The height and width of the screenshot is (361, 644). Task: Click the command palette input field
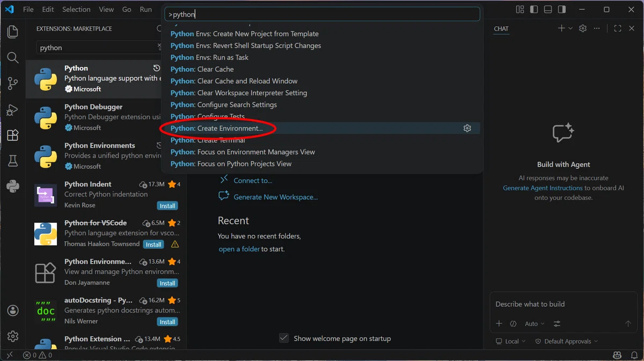pos(322,15)
